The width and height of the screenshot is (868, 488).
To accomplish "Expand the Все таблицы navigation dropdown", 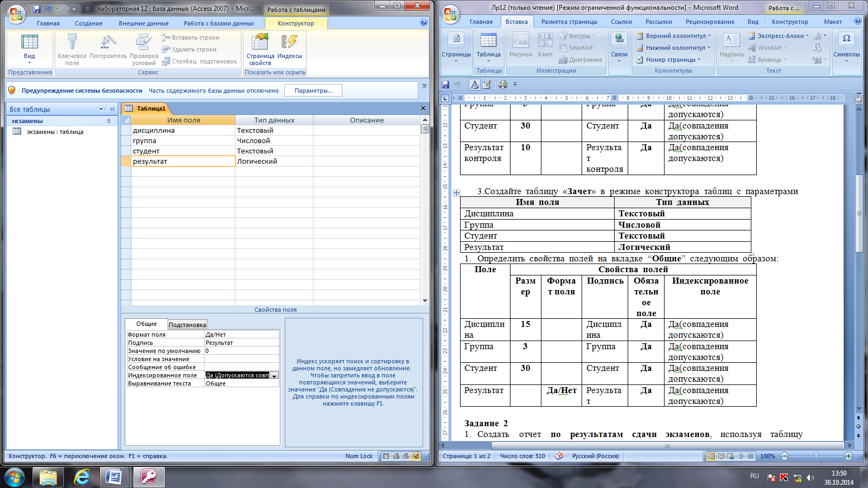I will tap(101, 109).
